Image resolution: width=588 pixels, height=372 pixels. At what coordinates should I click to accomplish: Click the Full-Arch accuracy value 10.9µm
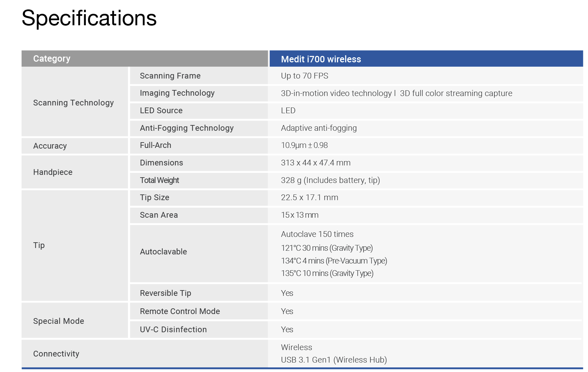tap(304, 145)
